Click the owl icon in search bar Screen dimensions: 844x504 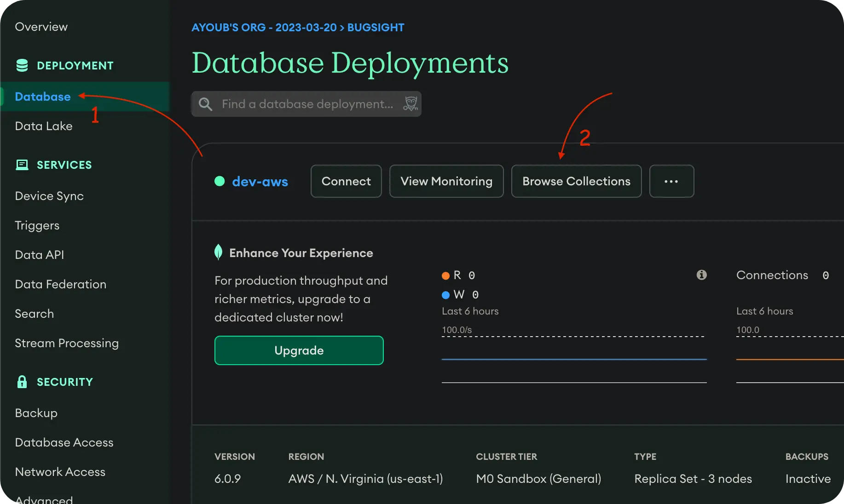[x=410, y=103]
